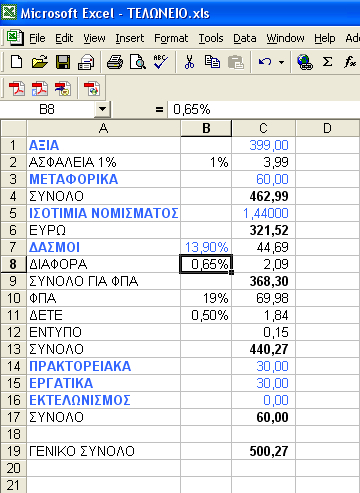Screen dimensions: 360x493
Task: Click the Cut scissors icon
Action: point(189,62)
